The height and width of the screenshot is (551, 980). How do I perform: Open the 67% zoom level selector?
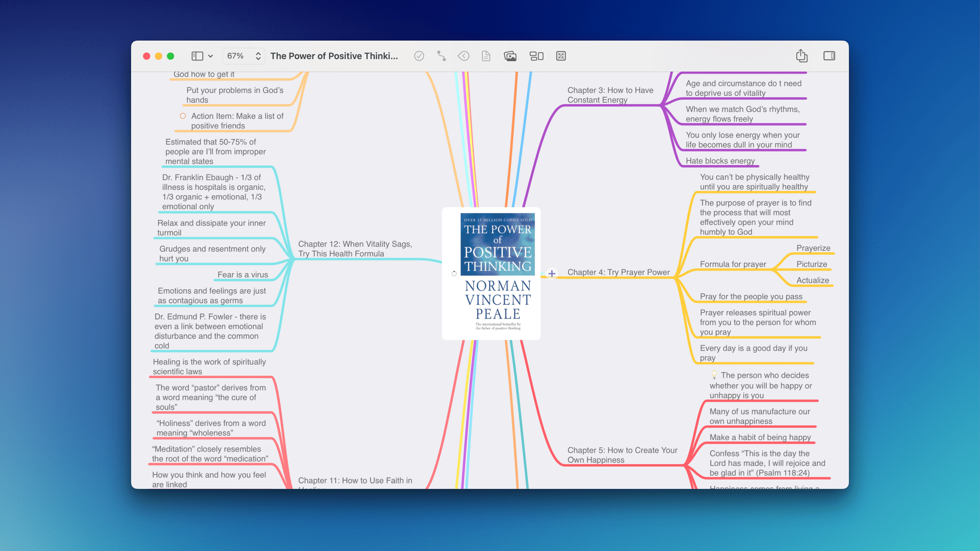point(244,56)
